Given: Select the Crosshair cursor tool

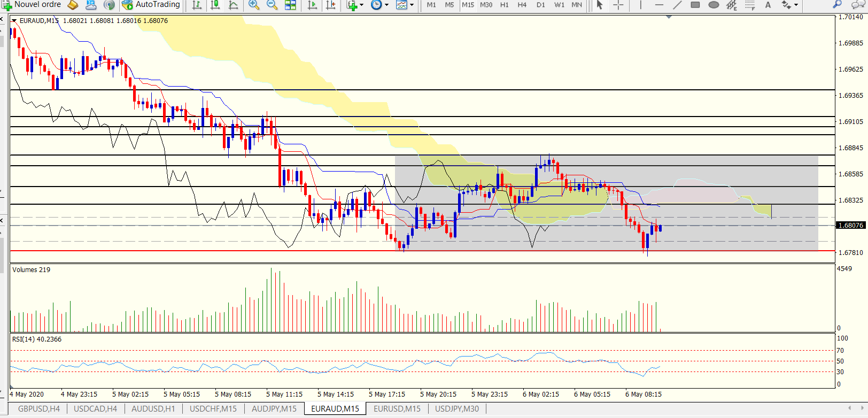Looking at the screenshot, I should point(618,5).
